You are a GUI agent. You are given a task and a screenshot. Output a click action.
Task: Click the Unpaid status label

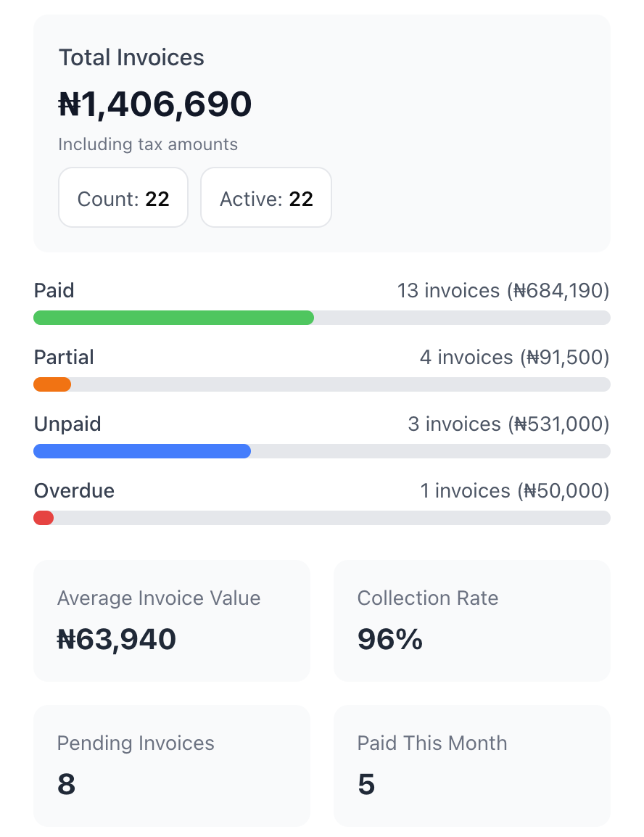pyautogui.click(x=67, y=424)
